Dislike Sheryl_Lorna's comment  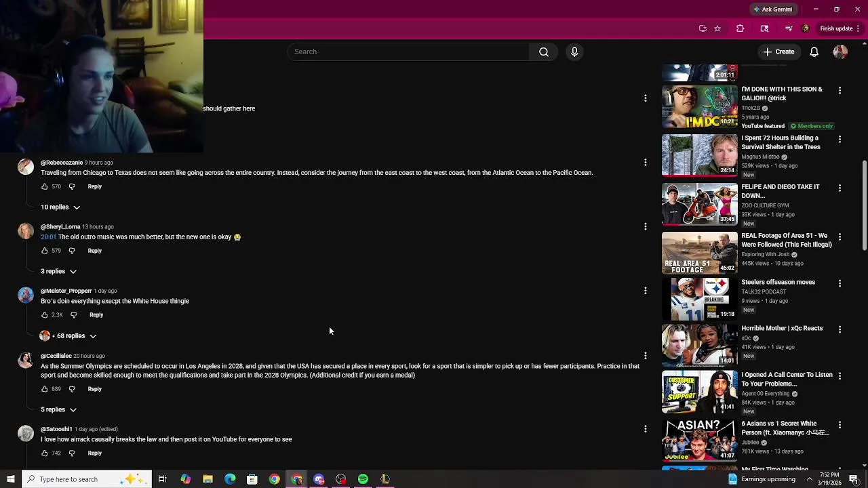(72, 251)
